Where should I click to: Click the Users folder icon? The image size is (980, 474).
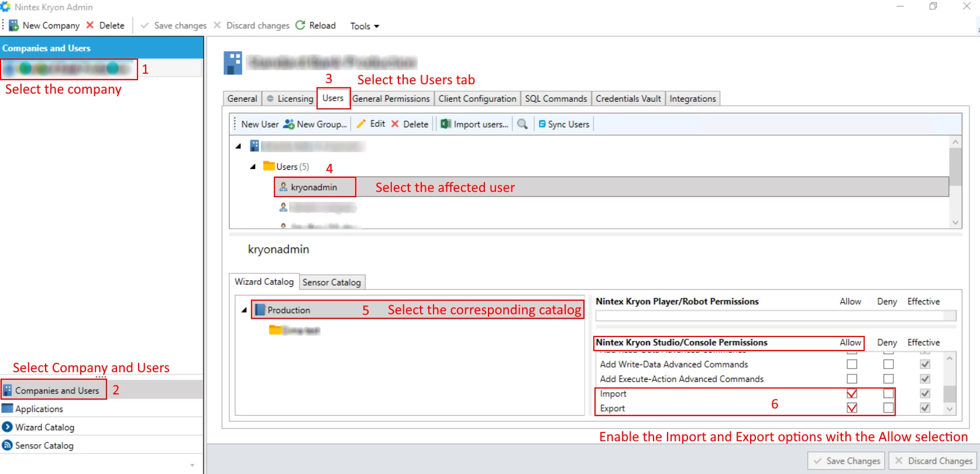(x=269, y=166)
